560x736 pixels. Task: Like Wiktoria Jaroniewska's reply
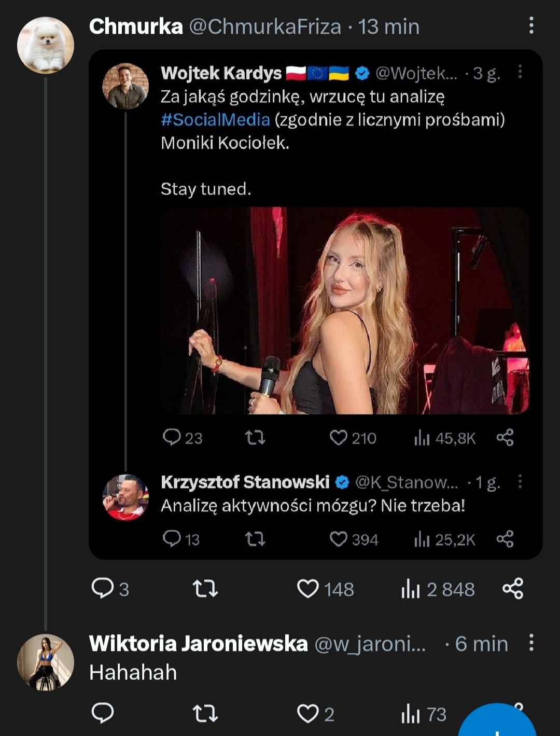coord(308,714)
